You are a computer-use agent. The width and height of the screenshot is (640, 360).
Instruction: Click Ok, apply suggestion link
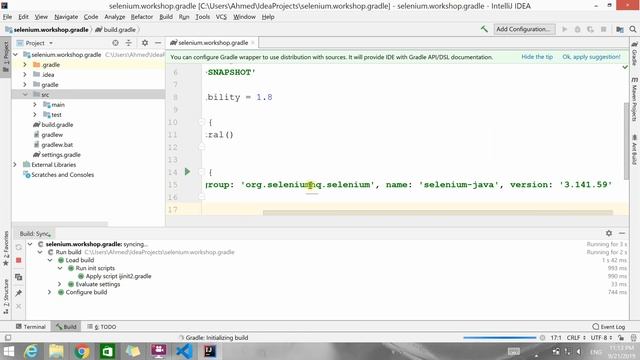click(x=591, y=57)
